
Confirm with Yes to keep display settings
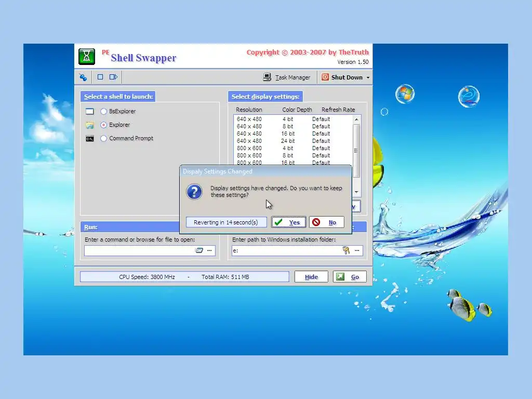point(289,222)
